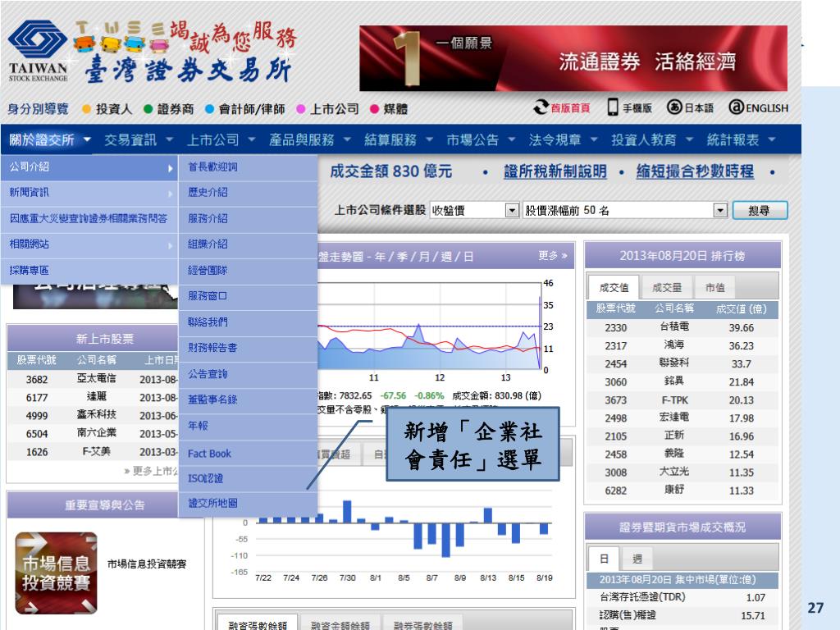The height and width of the screenshot is (630, 840).
Task: Open 服務介紹 submenu entry
Action: coord(248,218)
